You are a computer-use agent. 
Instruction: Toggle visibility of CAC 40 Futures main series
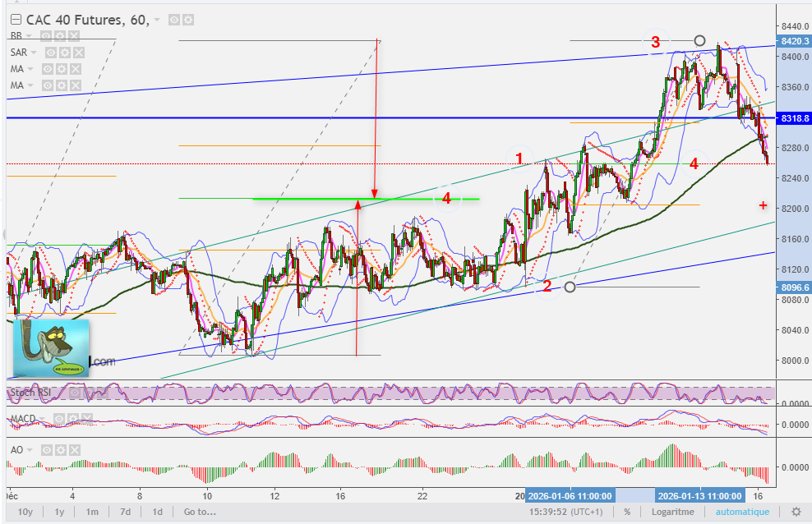pos(174,21)
